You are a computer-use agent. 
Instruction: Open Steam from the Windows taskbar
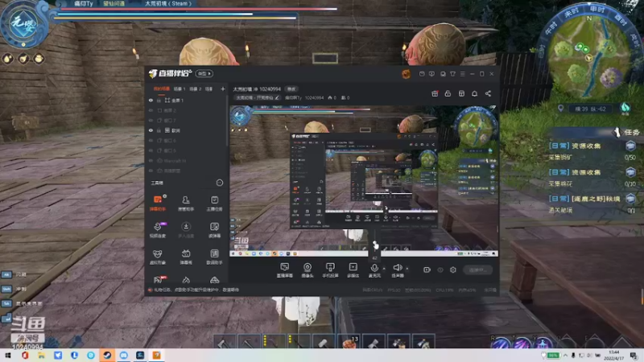[107, 355]
